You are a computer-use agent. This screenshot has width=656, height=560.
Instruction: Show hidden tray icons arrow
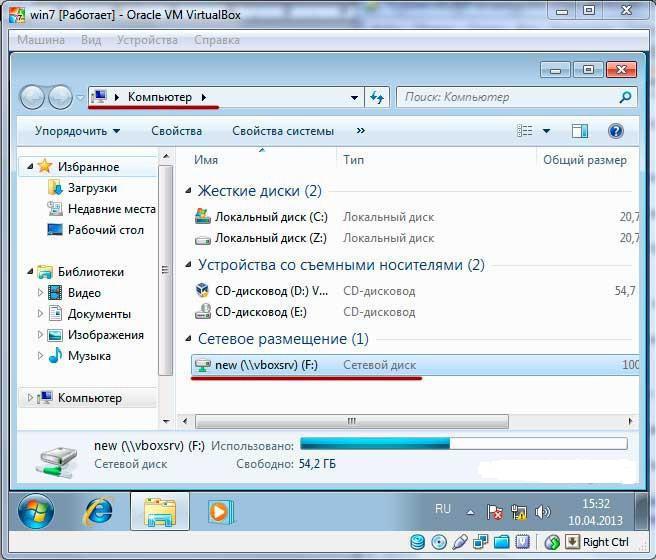pyautogui.click(x=470, y=512)
